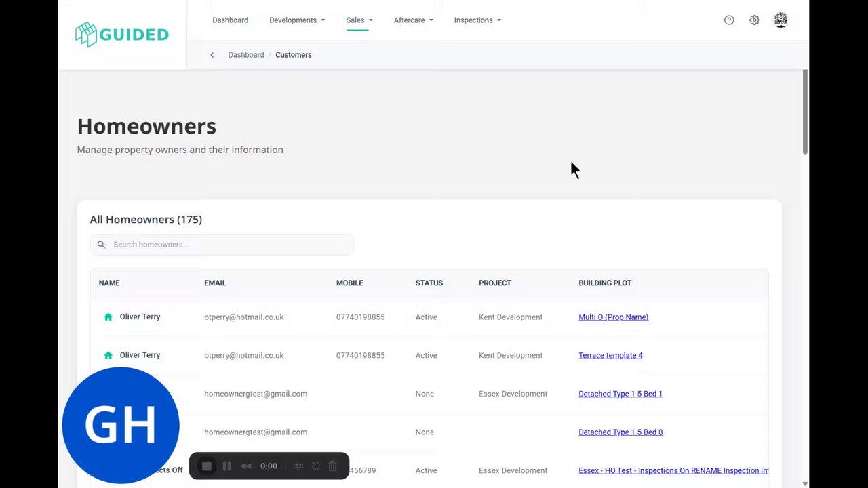Click homeownergtest@gmail.com in Detached Bed 1 row
This screenshot has height=488, width=868.
(x=256, y=394)
